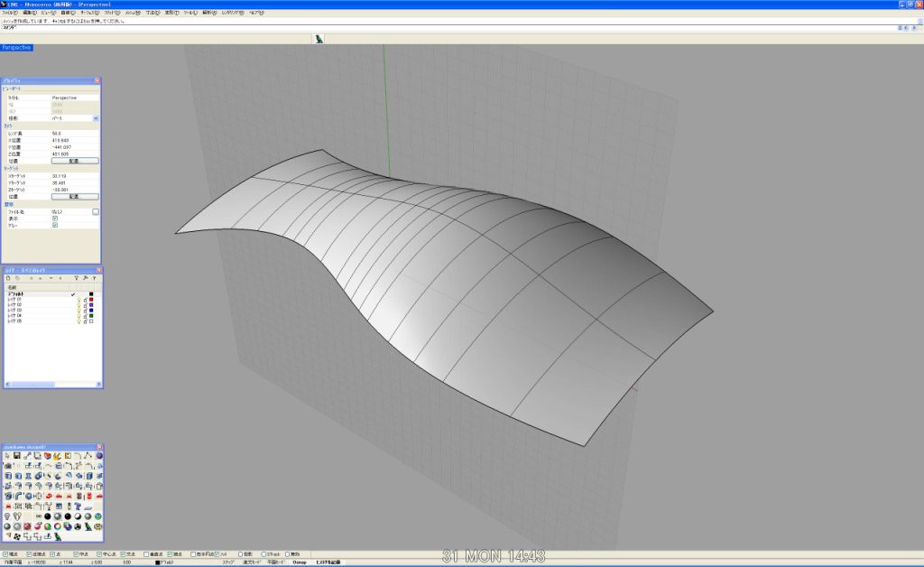Click the light bulb icon in the palette

click(x=7, y=516)
